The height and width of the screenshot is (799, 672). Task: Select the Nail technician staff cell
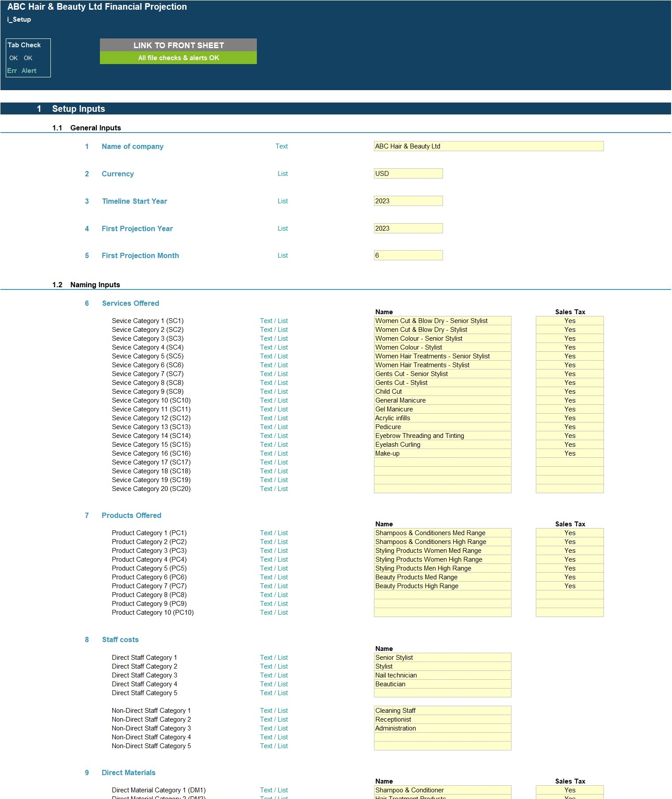[442, 675]
